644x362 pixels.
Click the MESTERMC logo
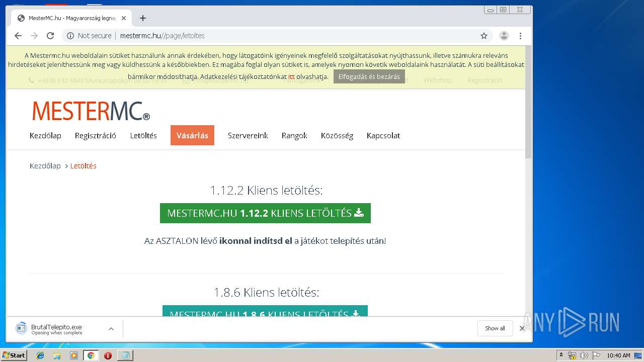coord(91,111)
